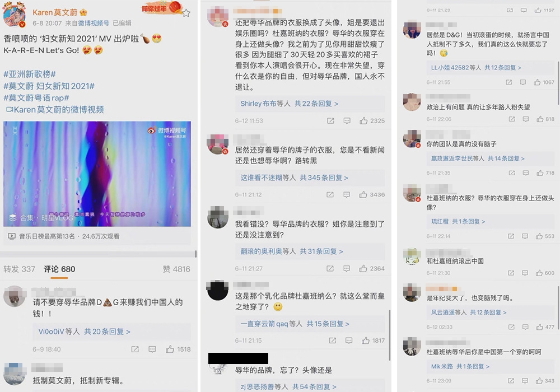Image resolution: width=560 pixels, height=392 pixels.
Task: Share the comment dated 6-9 18:40
Action: [x=135, y=349]
